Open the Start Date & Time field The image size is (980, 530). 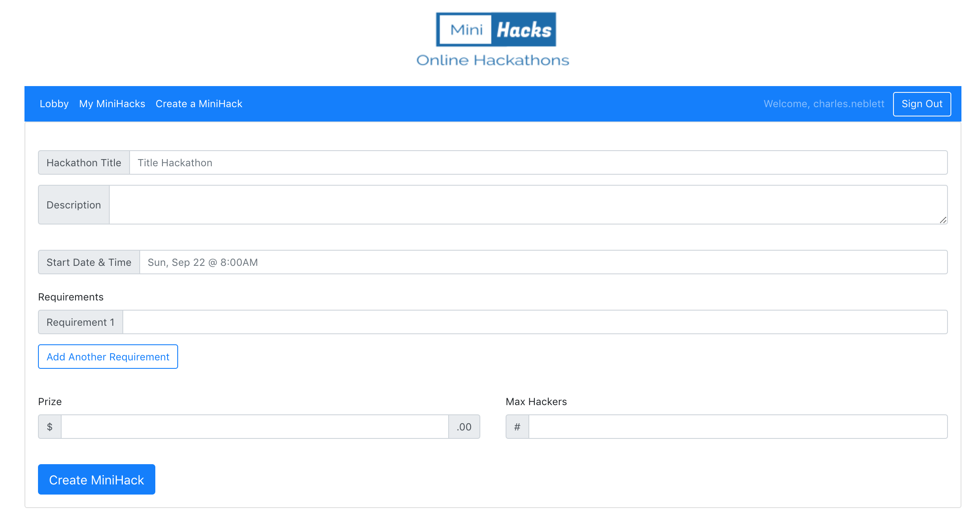[x=543, y=262]
